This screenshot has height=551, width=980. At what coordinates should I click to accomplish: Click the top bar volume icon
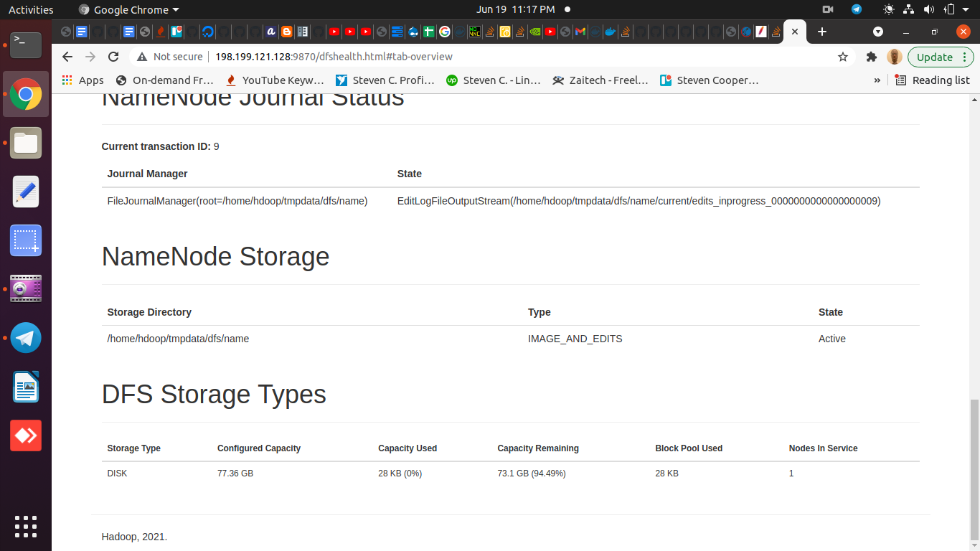click(x=929, y=9)
